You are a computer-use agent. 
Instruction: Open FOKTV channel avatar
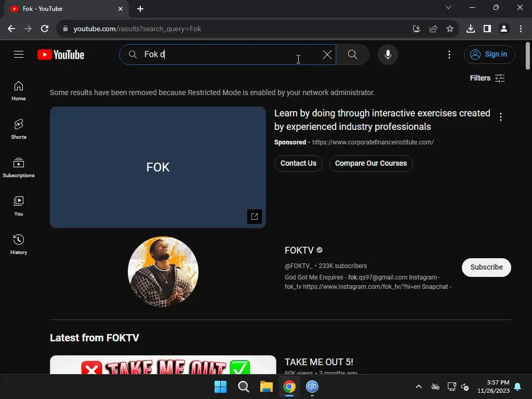coord(163,272)
